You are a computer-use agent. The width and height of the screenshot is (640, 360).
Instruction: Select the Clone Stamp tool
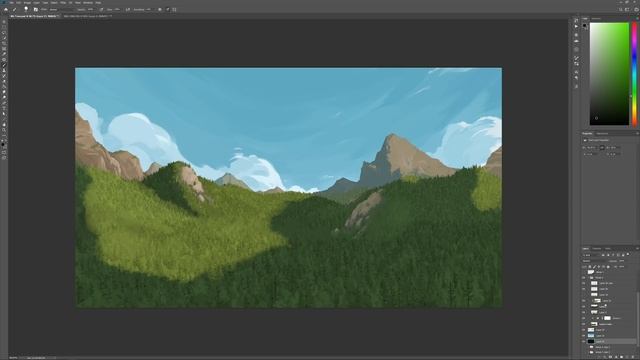[x=4, y=70]
